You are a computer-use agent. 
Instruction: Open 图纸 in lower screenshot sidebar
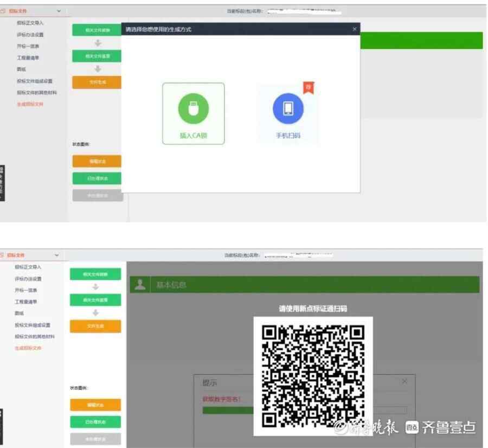[x=19, y=313]
